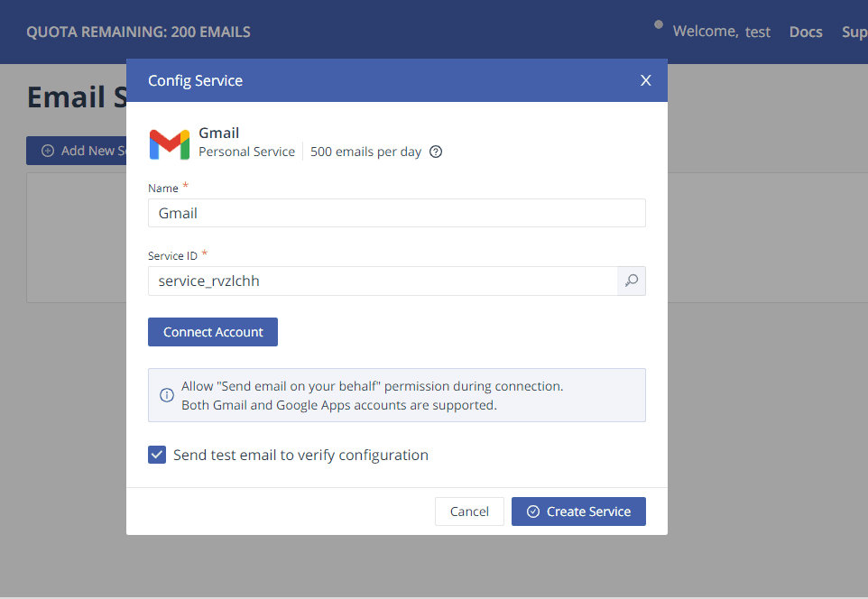Viewport: 868px width, 599px height.
Task: Open the Support link in header
Action: pyautogui.click(x=854, y=32)
